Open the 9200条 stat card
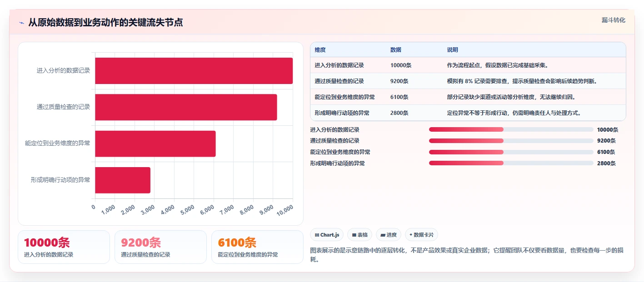The image size is (644, 282). (x=160, y=247)
